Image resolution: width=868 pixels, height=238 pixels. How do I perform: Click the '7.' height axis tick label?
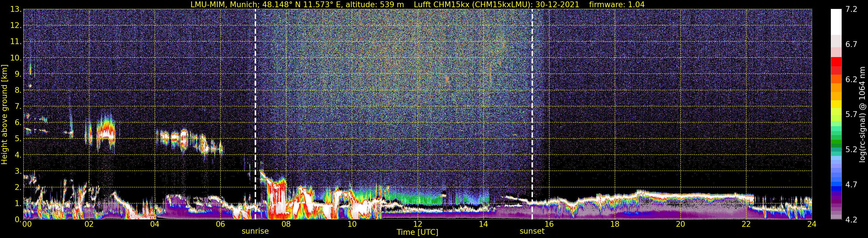(x=18, y=107)
